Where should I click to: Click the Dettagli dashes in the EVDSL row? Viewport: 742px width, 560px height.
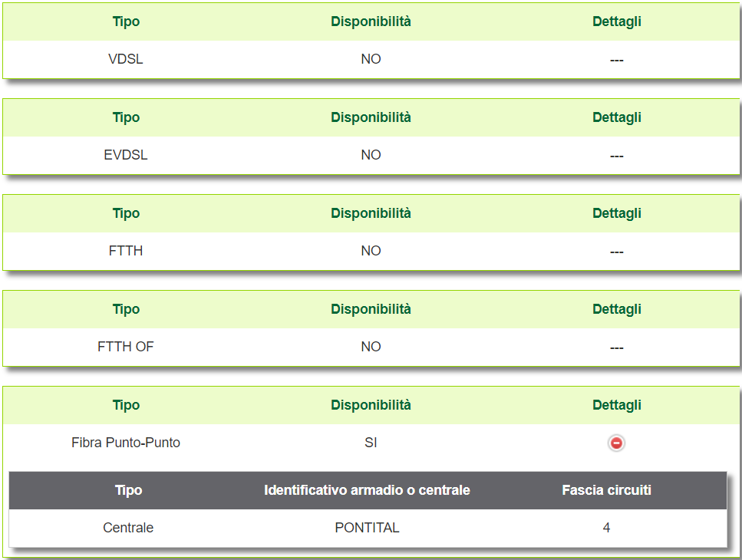click(616, 156)
